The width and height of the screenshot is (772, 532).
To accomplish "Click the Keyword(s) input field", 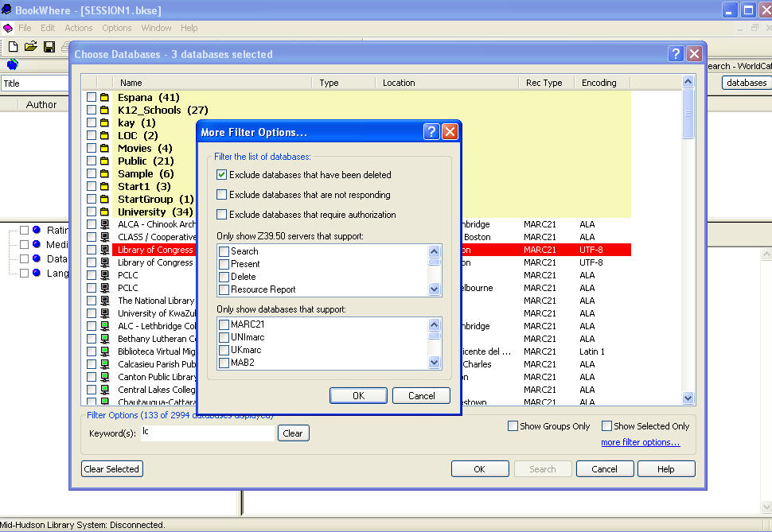I will (207, 433).
